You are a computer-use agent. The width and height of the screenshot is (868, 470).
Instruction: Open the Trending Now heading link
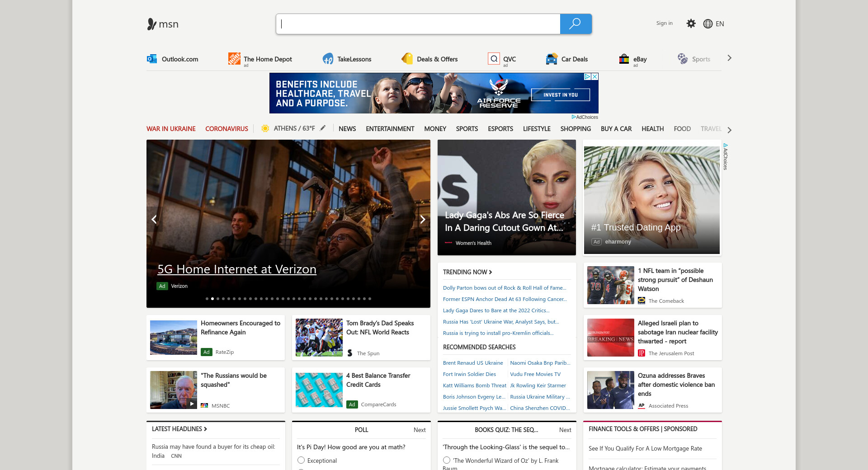pos(467,272)
